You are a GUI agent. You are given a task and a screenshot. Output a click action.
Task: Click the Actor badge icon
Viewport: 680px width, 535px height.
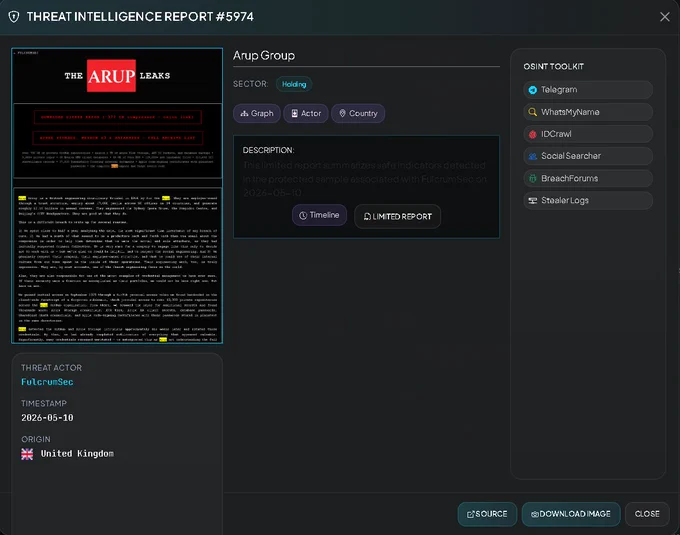click(x=294, y=114)
